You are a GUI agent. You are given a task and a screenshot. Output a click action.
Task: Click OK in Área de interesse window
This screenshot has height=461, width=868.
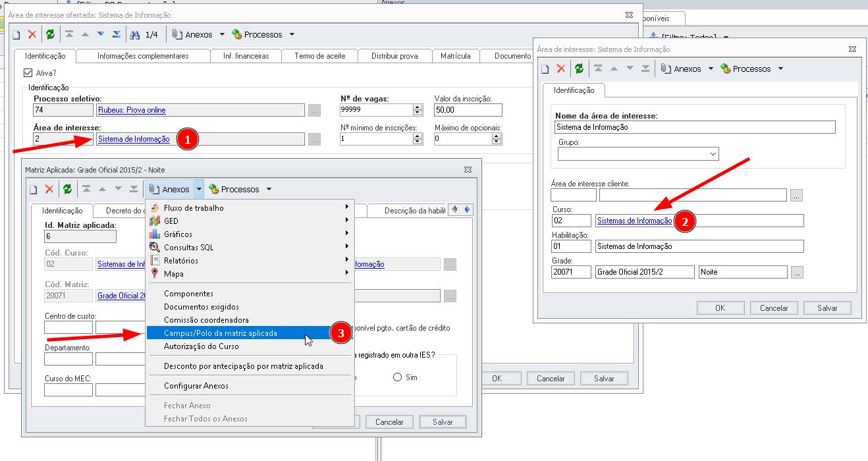tap(720, 308)
